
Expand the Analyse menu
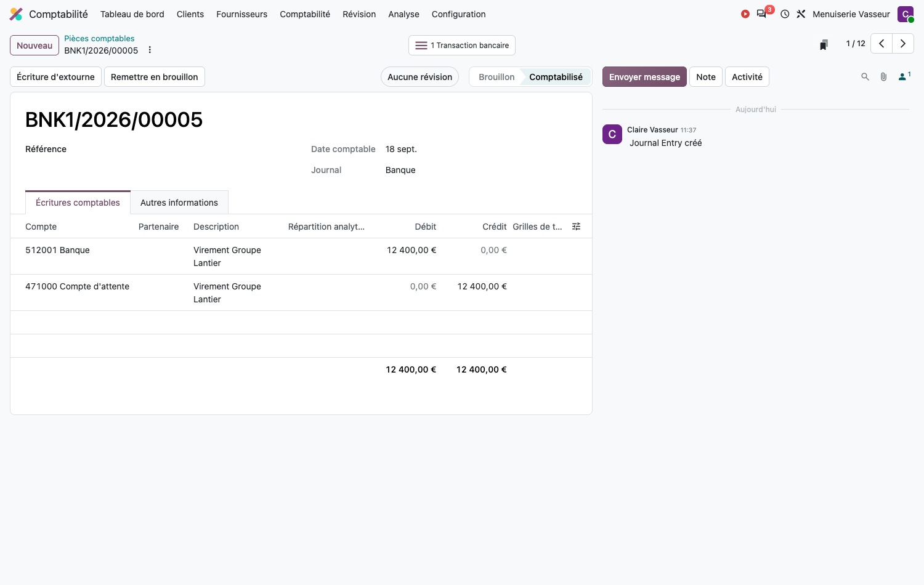pyautogui.click(x=403, y=14)
